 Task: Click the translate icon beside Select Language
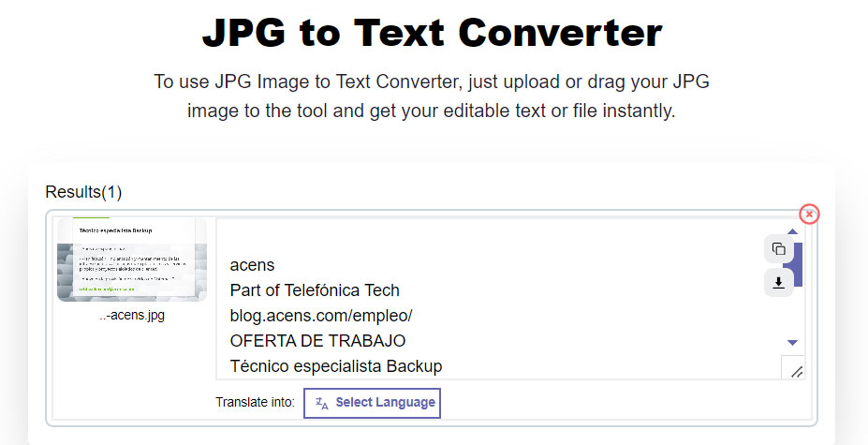(321, 403)
